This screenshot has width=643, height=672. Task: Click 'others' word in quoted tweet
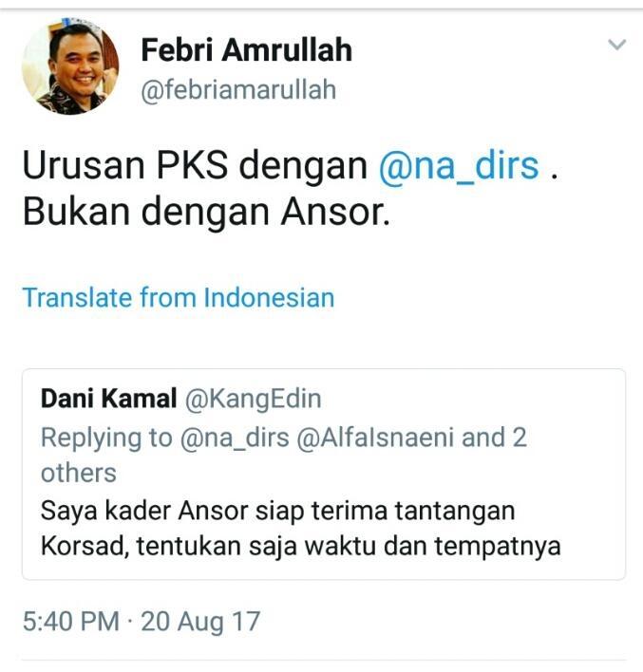(79, 473)
